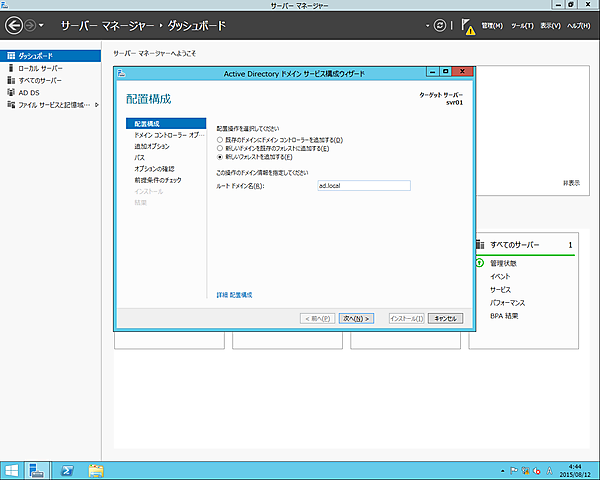This screenshot has width=600, height=480.
Task: Click the IME input mode A indicator
Action: [x=549, y=471]
